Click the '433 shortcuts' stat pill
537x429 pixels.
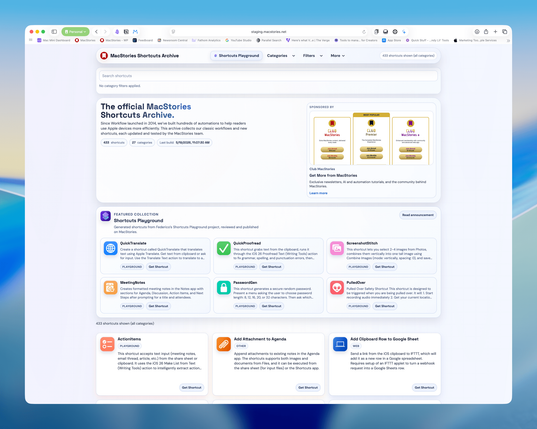[114, 142]
